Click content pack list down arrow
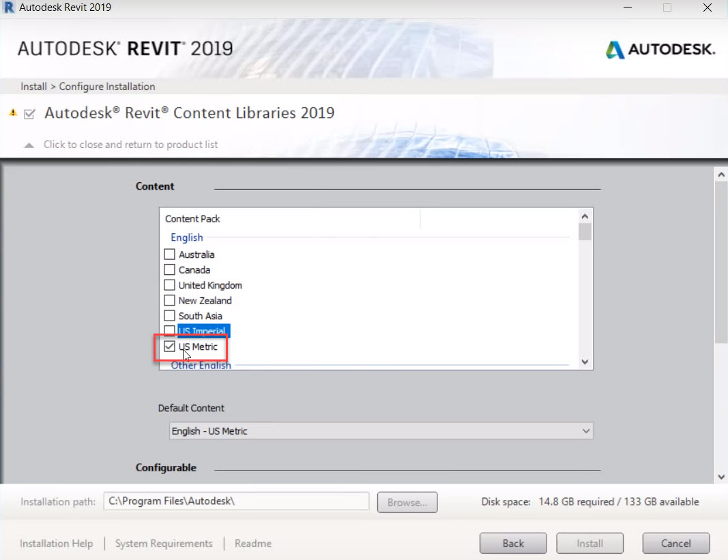 [x=585, y=362]
